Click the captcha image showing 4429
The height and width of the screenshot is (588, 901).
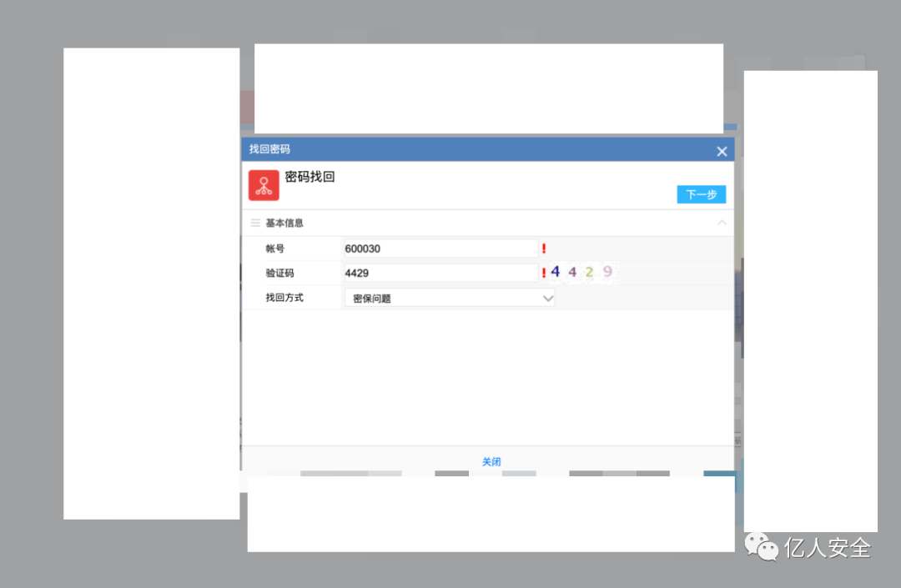tap(581, 271)
